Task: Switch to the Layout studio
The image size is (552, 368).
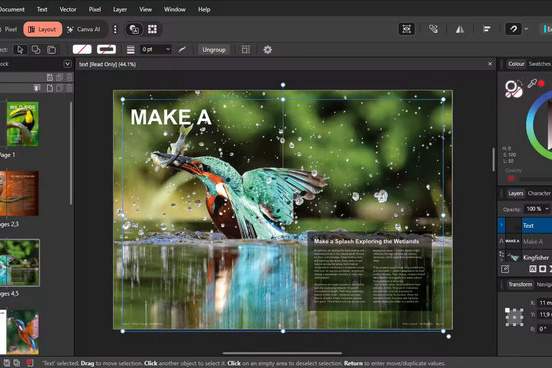Action: click(x=43, y=29)
